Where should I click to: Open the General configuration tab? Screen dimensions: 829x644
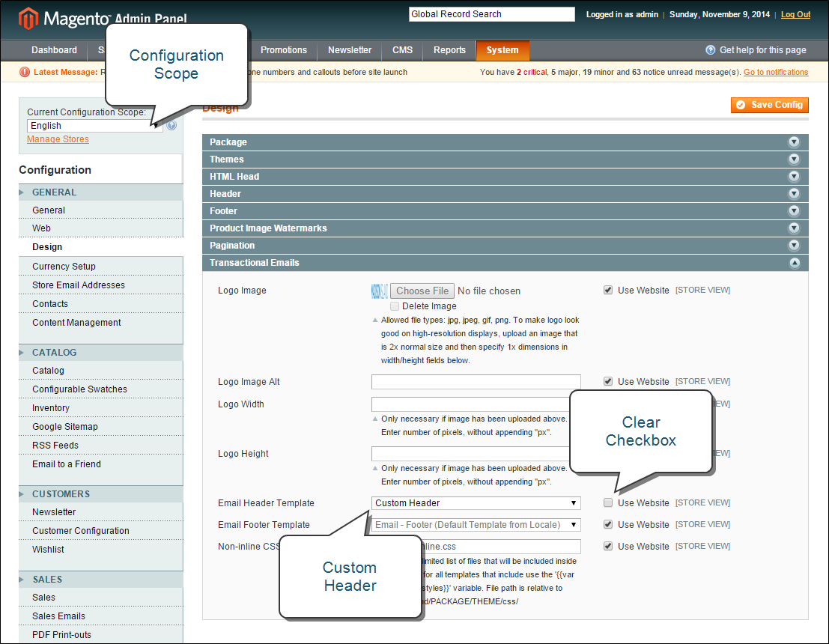(101, 210)
